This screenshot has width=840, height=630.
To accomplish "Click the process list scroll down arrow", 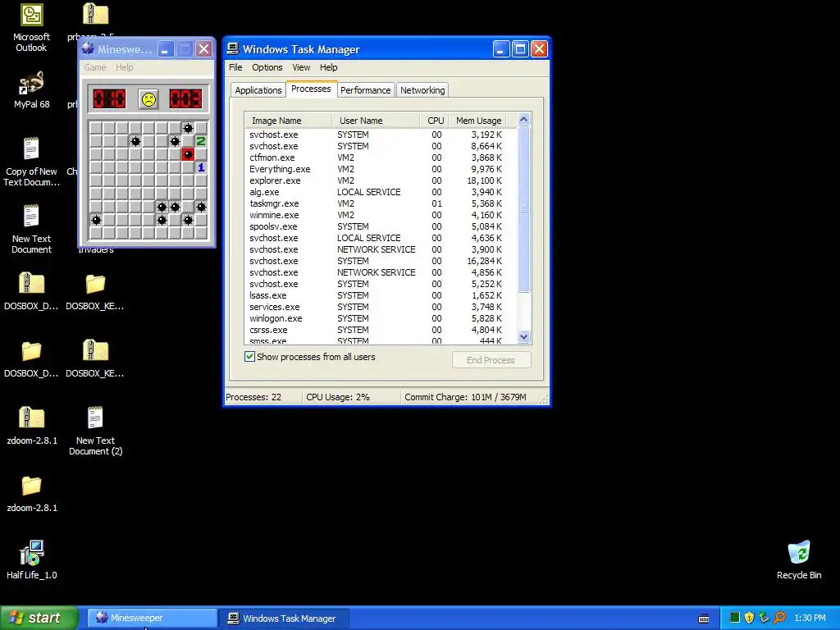I will coord(524,337).
